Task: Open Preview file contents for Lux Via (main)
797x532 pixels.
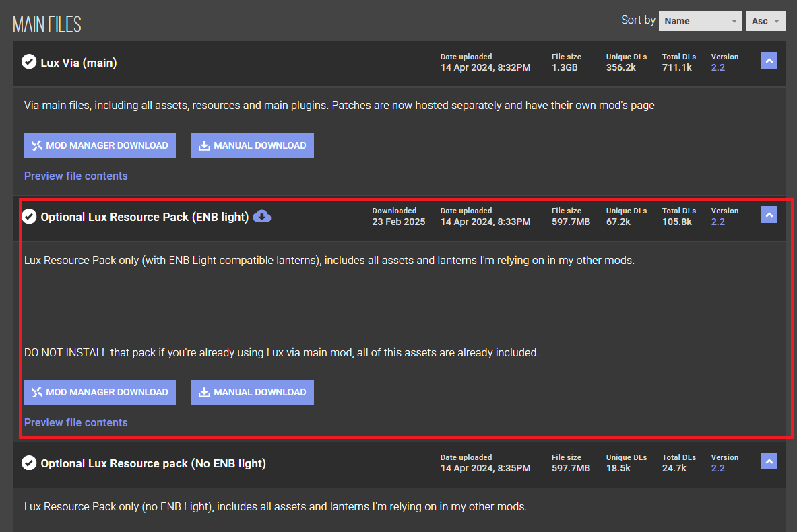Action: click(75, 176)
